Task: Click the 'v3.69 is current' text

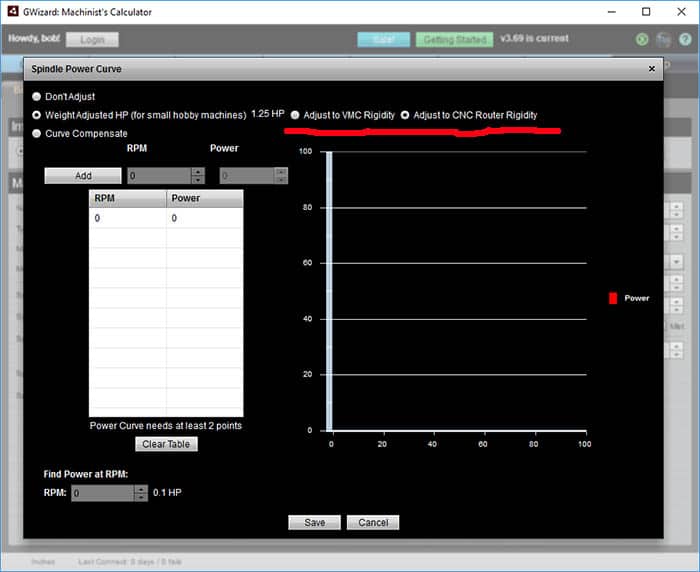Action: (x=534, y=38)
